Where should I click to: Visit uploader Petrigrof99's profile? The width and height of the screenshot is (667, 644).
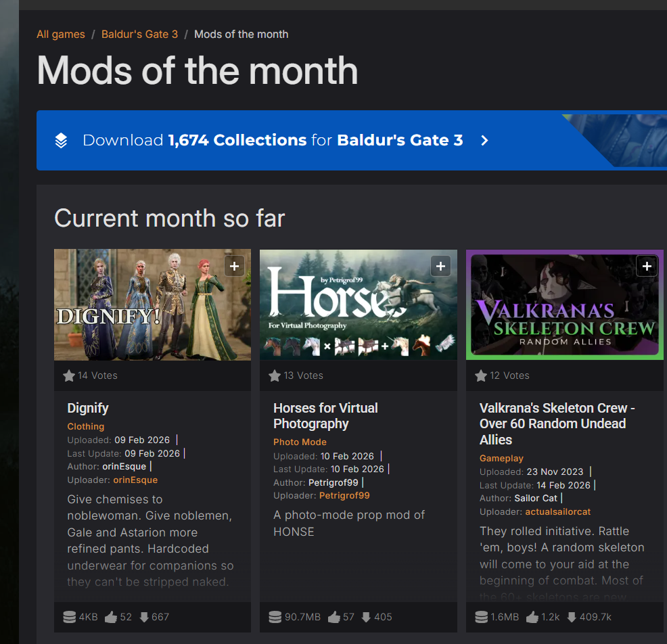344,496
